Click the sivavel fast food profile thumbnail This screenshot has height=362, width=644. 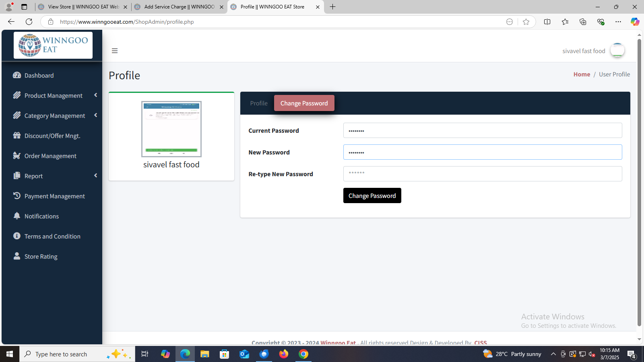coord(171,129)
